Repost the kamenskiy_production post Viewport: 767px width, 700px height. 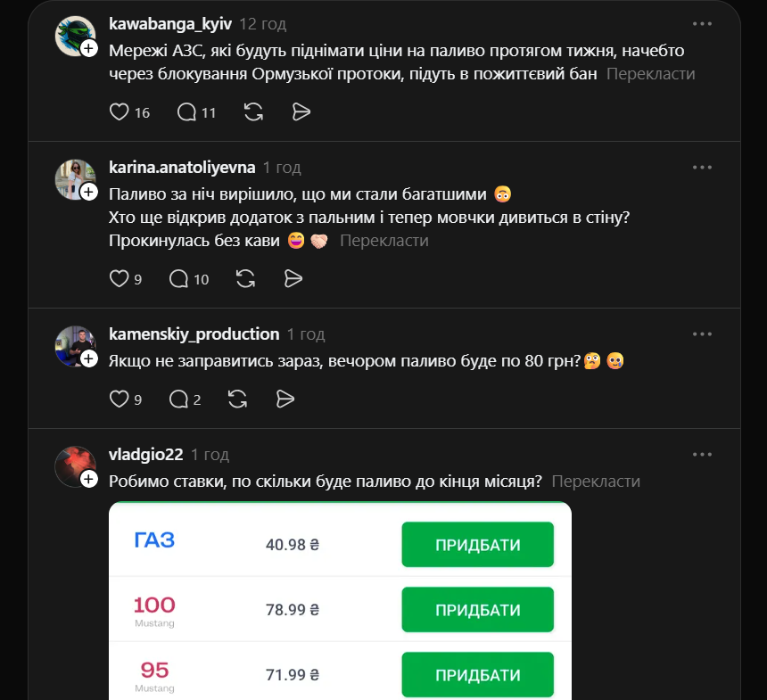(237, 399)
